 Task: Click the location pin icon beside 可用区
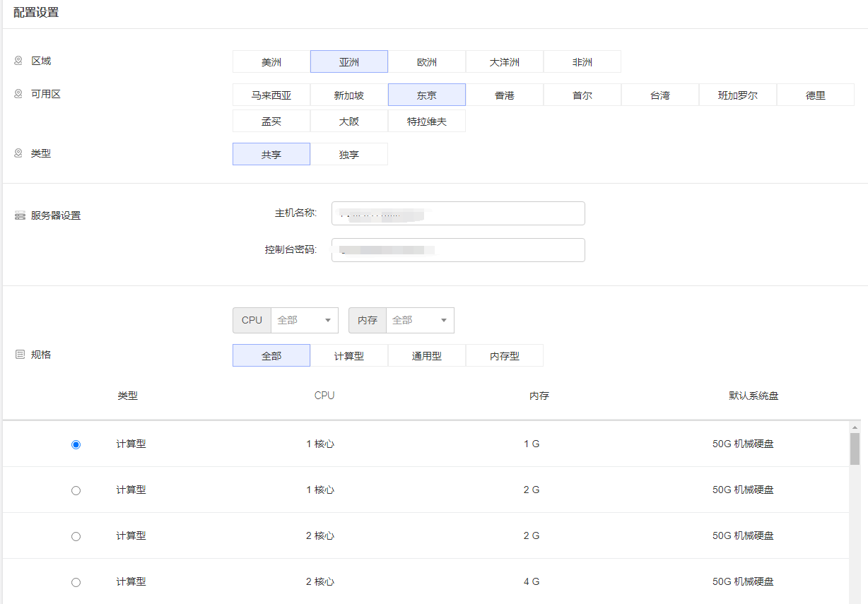[19, 94]
